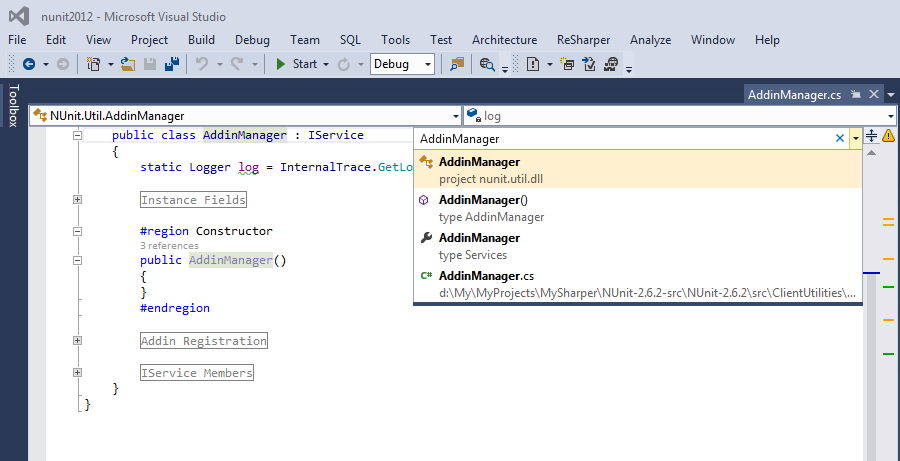The image size is (900, 461).
Task: Click the globe network toolbar icon
Action: [x=611, y=64]
